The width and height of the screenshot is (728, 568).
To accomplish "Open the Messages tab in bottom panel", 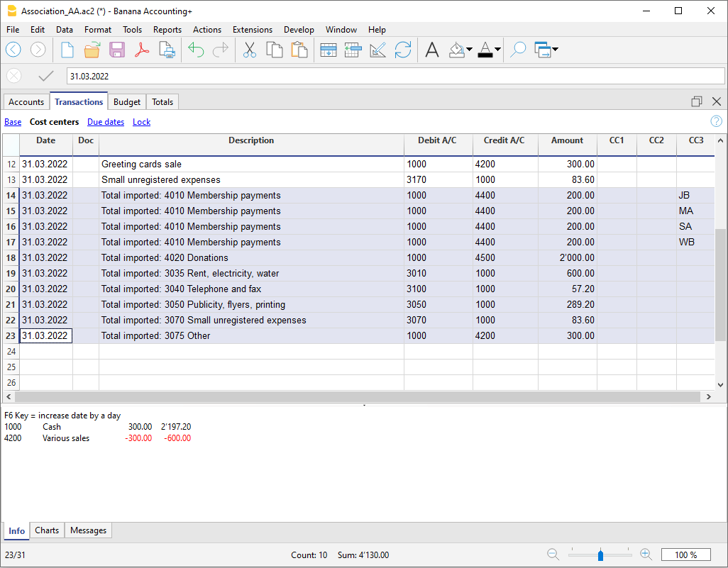I will point(88,530).
